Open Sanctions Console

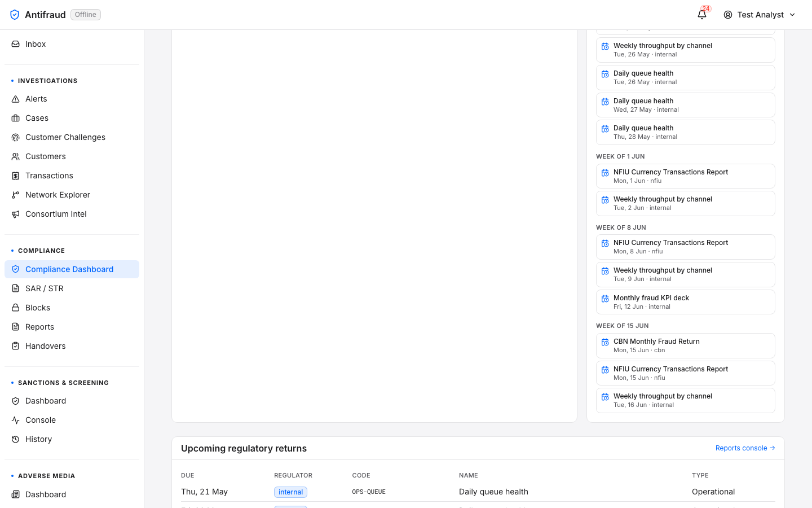click(72, 420)
